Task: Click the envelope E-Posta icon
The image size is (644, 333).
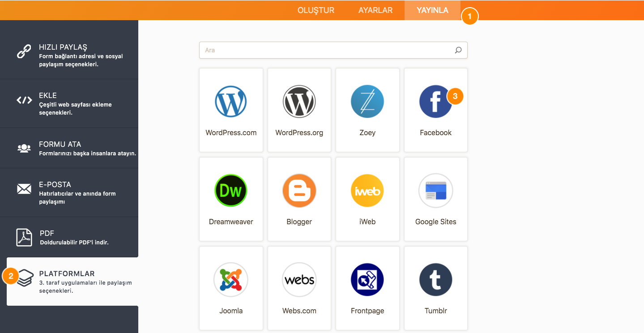Action: pyautogui.click(x=24, y=189)
